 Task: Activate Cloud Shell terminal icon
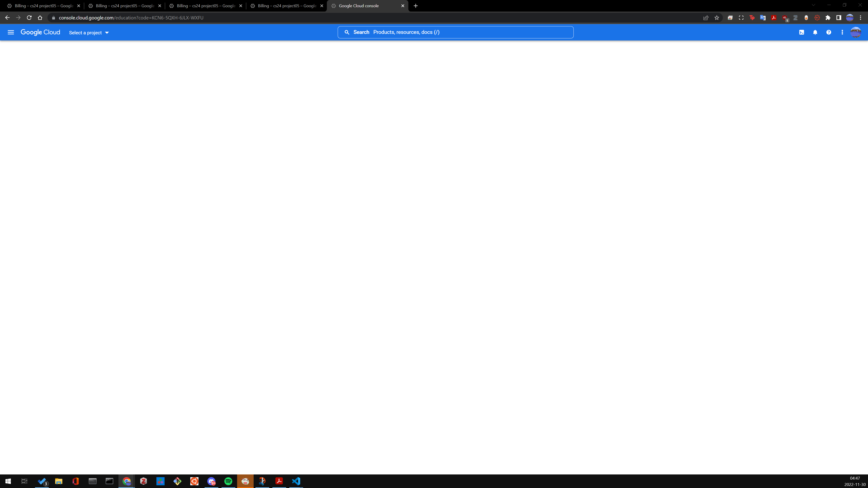pyautogui.click(x=802, y=32)
